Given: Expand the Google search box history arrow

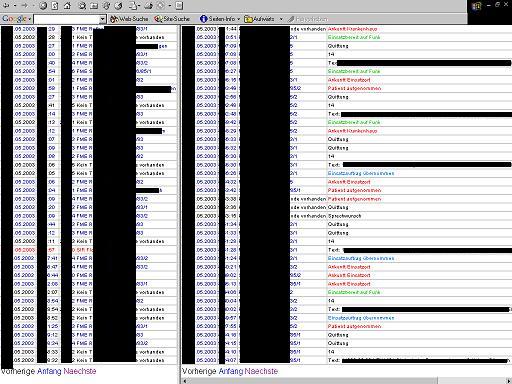Looking at the screenshot, I should (x=103, y=19).
